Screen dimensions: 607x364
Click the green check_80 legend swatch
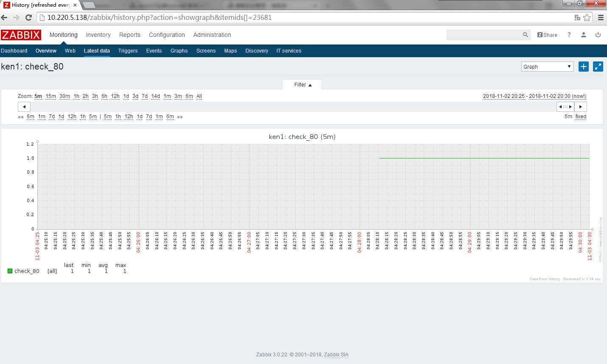coord(10,271)
